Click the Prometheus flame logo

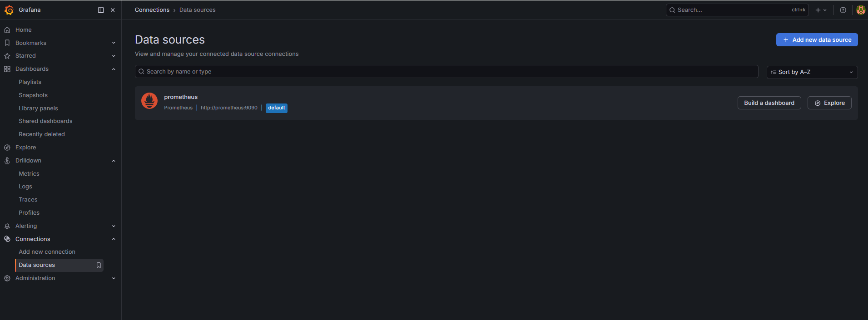point(149,101)
